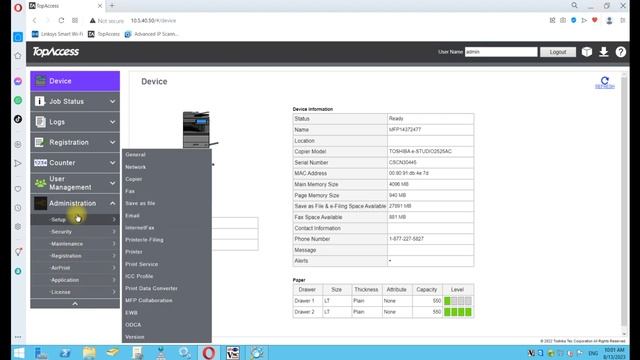The width and height of the screenshot is (640, 360).
Task: Open the TopAccess bookmark
Action: coord(104,34)
